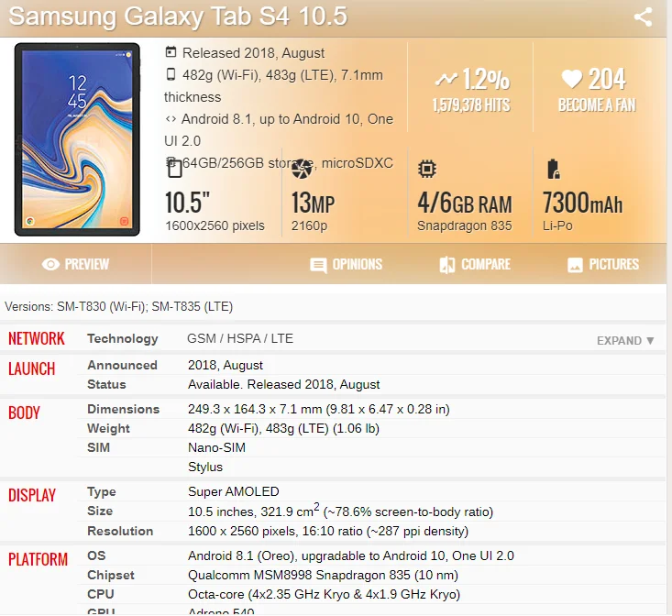This screenshot has width=672, height=616.
Task: Click the popularity trend icon beside 1.2%
Action: (x=446, y=79)
